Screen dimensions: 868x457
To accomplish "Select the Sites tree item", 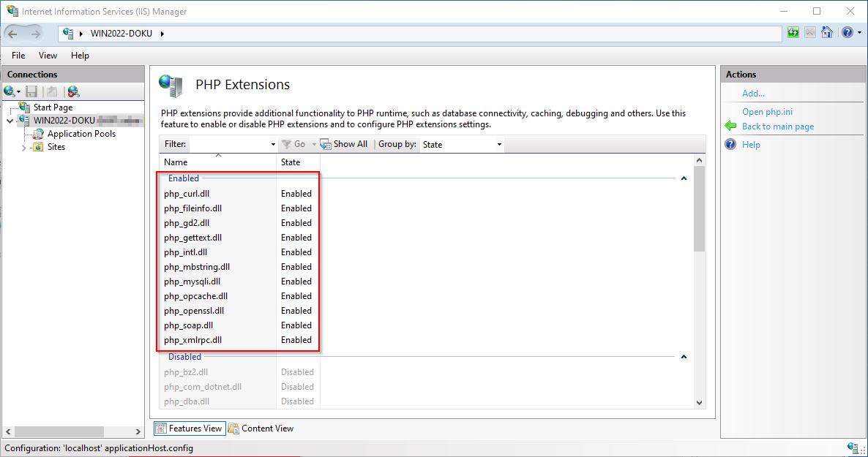I will (x=56, y=147).
